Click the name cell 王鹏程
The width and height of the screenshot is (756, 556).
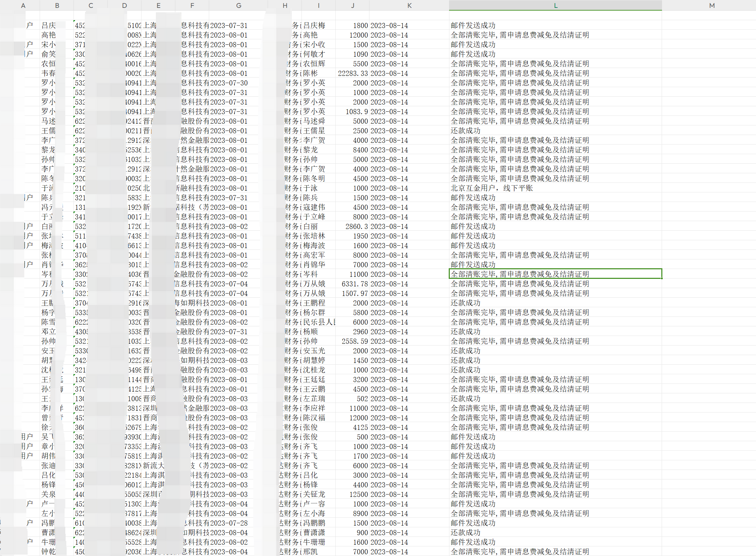tap(319, 303)
